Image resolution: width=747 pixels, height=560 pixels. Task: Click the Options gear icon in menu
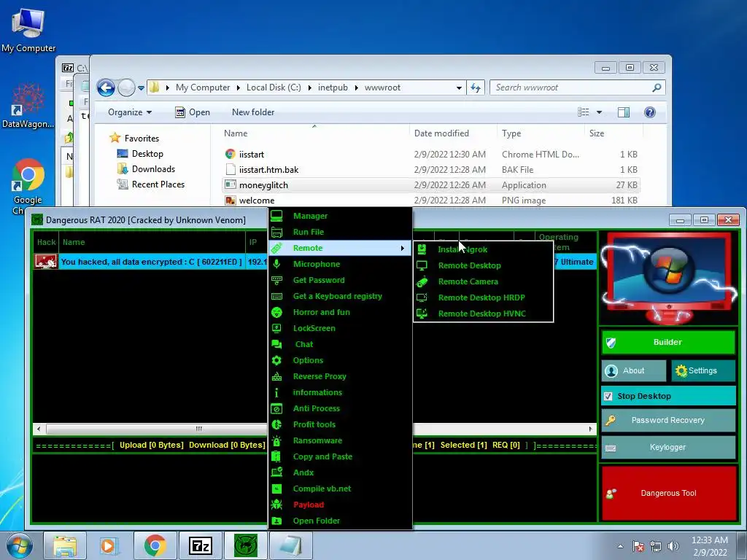[x=276, y=360]
